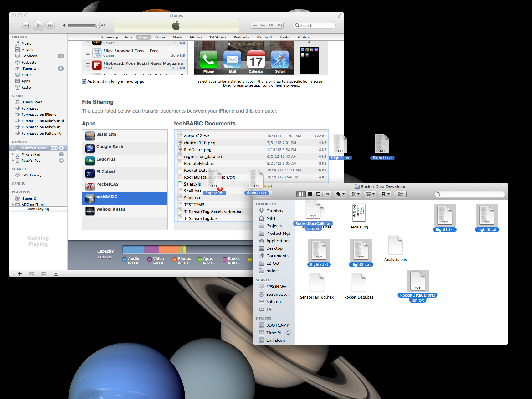532x399 pixels.
Task: Select Google Earth in File Sharing apps
Action: tap(125, 148)
